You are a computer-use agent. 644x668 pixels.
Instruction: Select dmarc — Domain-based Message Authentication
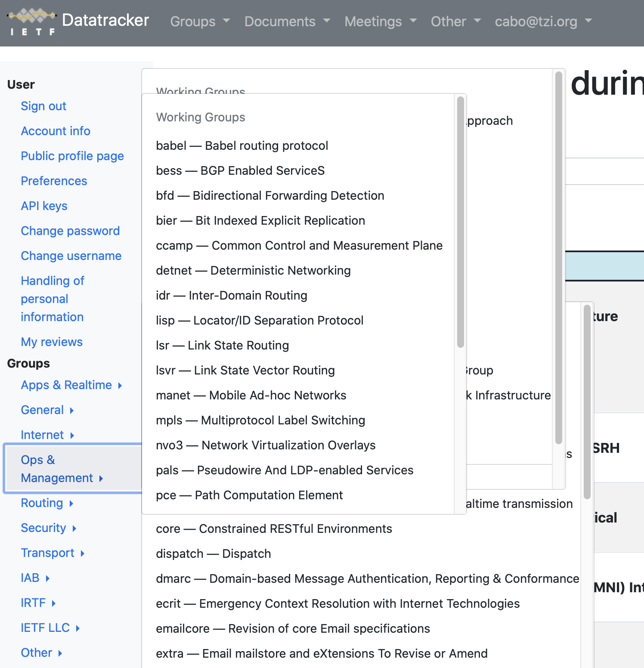[x=368, y=578]
